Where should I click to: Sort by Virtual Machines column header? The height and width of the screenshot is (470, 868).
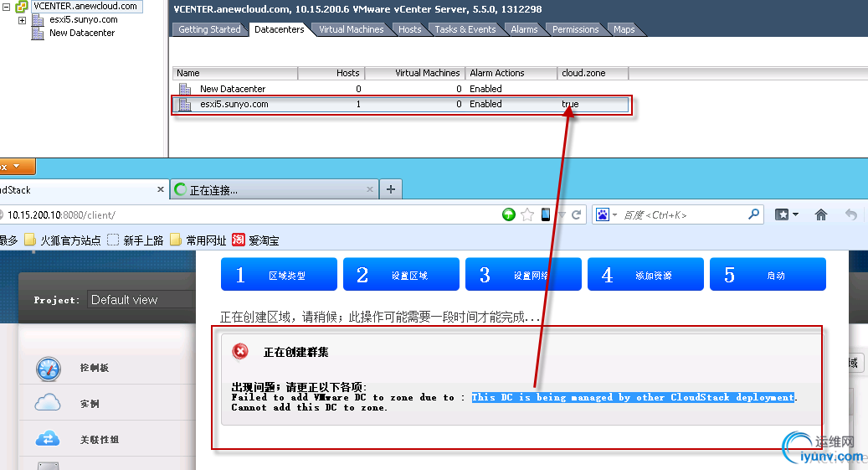414,73
